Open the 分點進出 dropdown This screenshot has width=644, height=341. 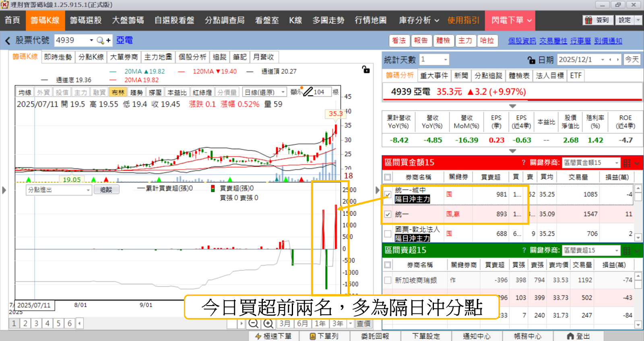[88, 189]
